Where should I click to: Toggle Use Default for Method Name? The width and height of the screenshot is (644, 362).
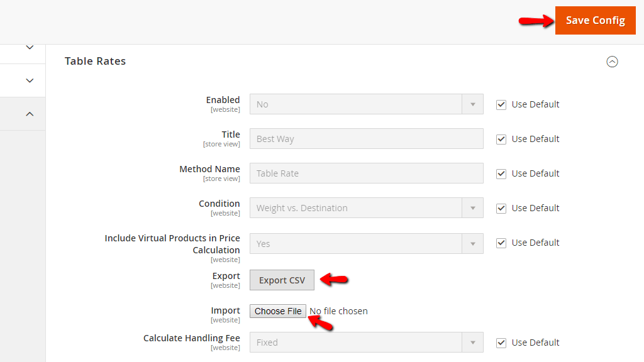point(501,173)
